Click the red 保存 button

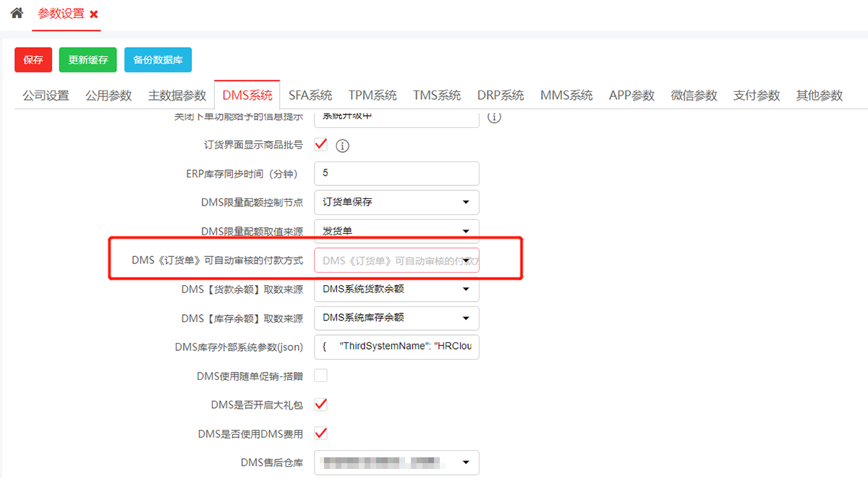tap(33, 60)
